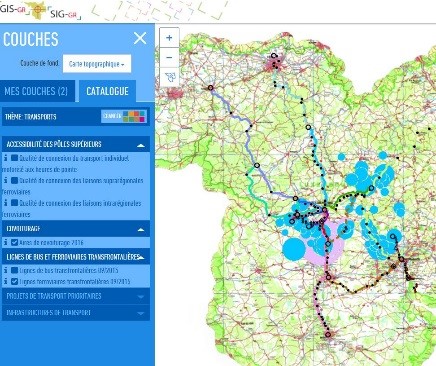Image resolution: width=436 pixels, height=366 pixels.
Task: Select the Catalogue tab
Action: (x=107, y=91)
